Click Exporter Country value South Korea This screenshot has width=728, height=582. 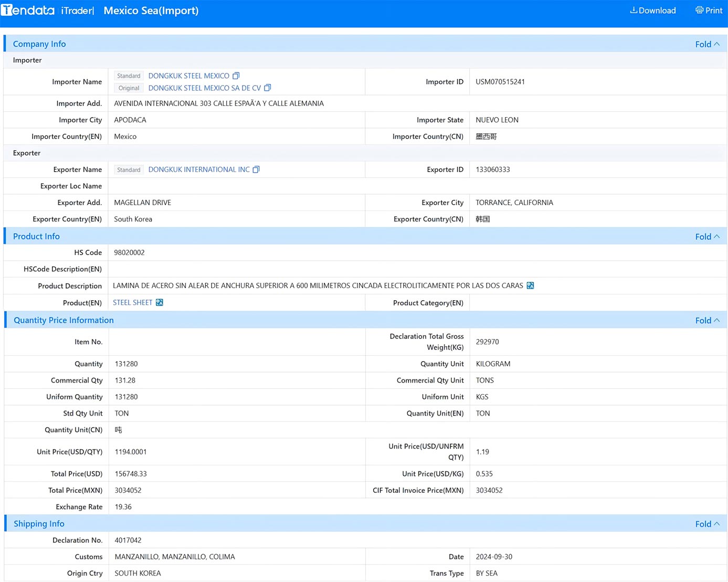[x=133, y=219]
